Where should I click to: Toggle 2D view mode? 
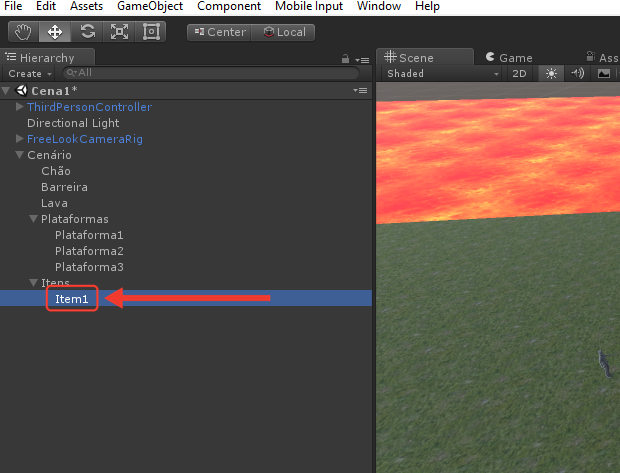click(519, 74)
